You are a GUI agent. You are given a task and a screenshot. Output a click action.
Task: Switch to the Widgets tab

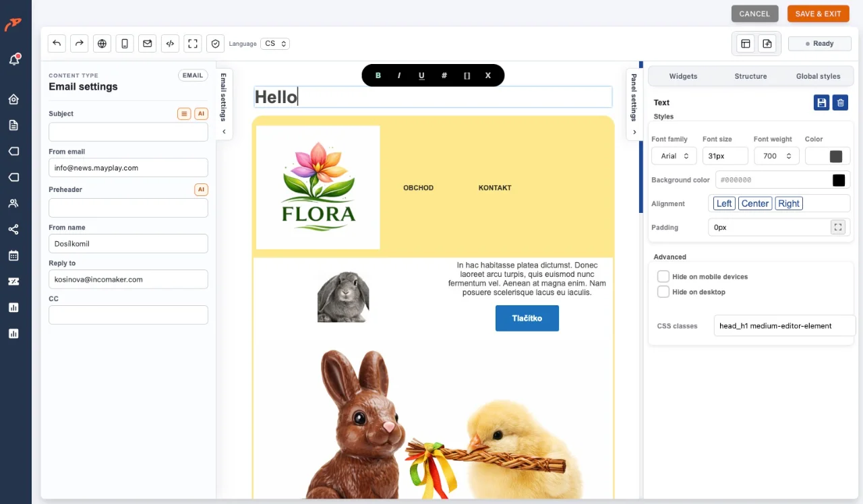pos(683,76)
